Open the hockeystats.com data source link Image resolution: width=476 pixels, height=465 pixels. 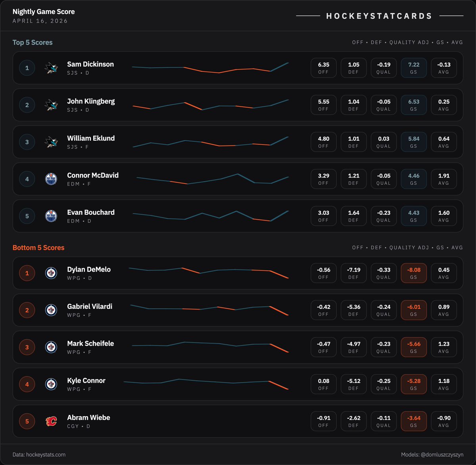coord(39,454)
